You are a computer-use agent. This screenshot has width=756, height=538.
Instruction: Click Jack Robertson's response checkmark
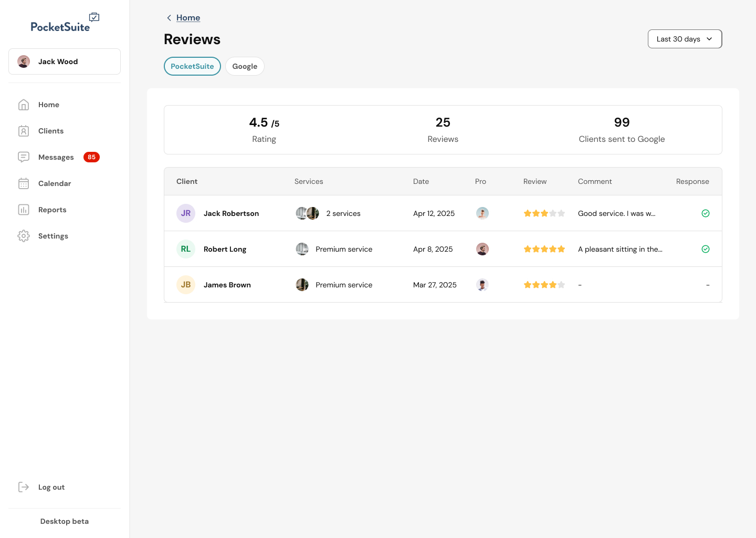(706, 213)
